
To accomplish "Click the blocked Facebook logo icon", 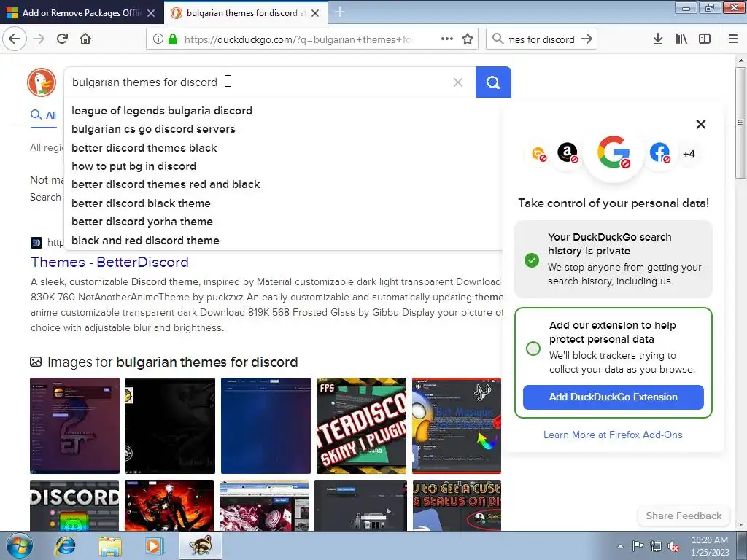I will [x=659, y=153].
